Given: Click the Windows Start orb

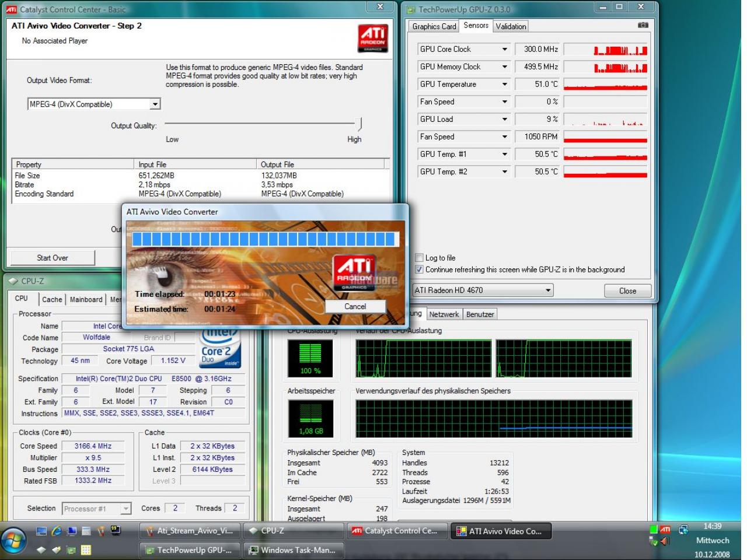Looking at the screenshot, I should 13,541.
